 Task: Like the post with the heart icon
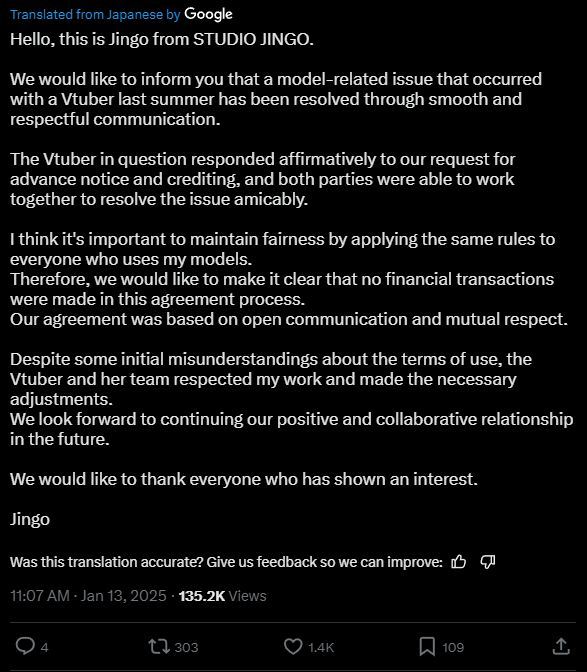293,646
